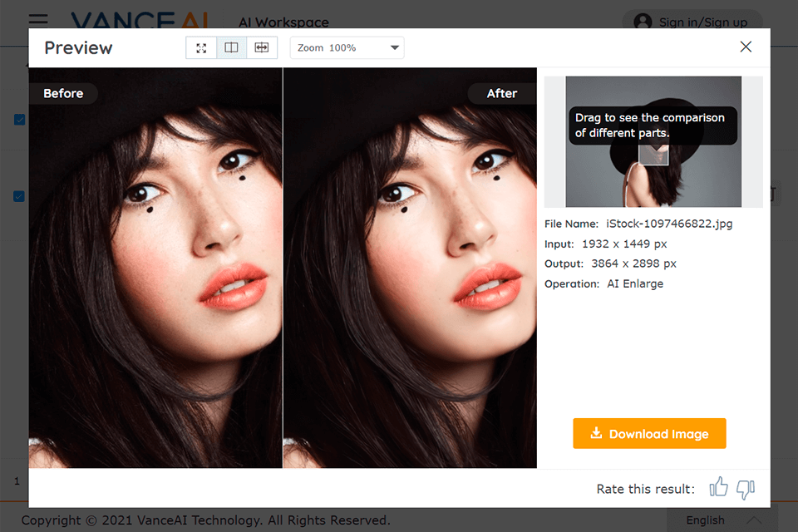The height and width of the screenshot is (532, 798).
Task: Click the divider between Before and After
Action: pyautogui.click(x=283, y=266)
